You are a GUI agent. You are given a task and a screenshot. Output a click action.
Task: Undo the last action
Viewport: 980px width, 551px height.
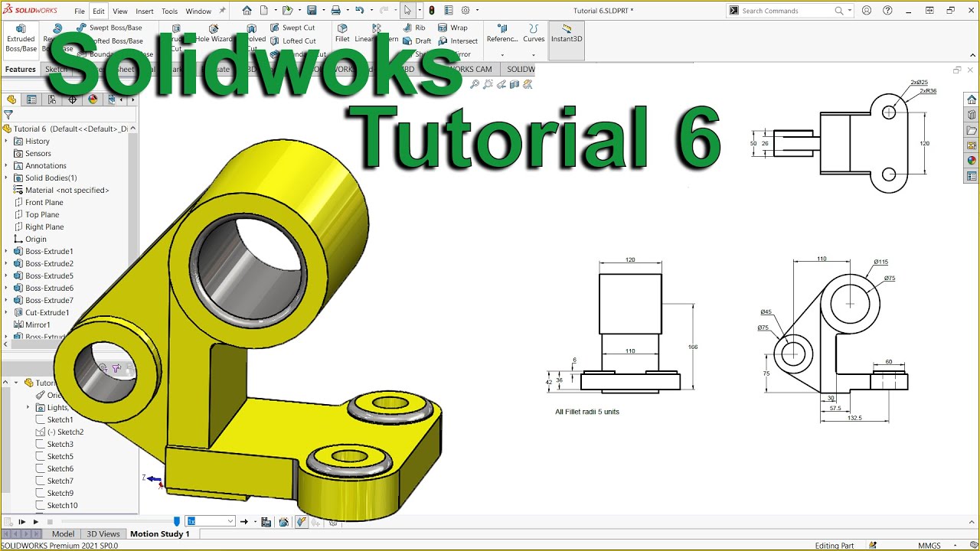359,11
